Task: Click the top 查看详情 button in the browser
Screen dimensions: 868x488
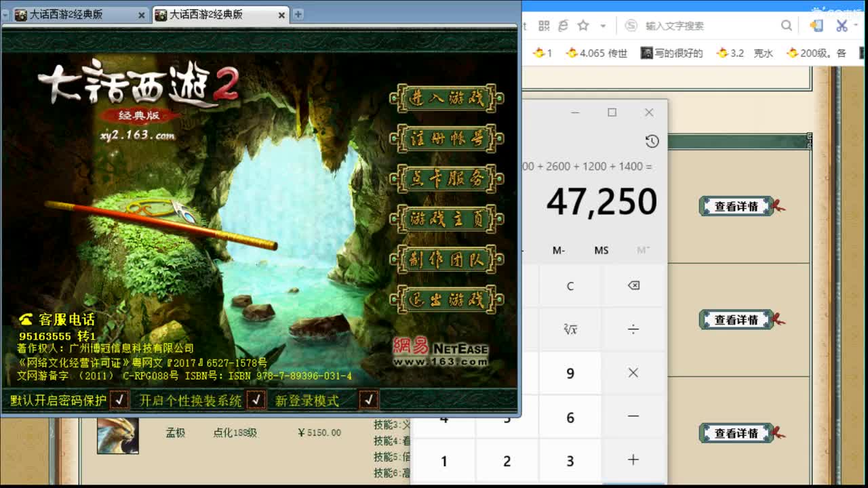Action: point(736,206)
